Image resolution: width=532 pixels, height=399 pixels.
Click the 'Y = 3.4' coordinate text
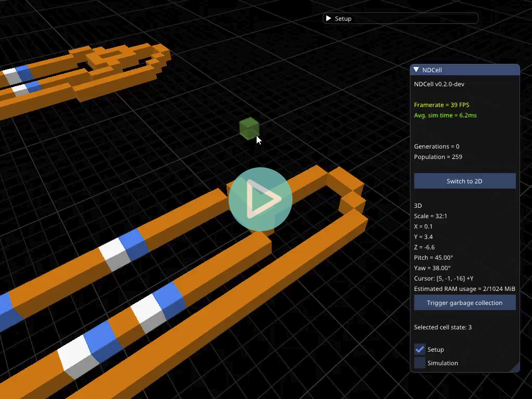[x=423, y=237]
